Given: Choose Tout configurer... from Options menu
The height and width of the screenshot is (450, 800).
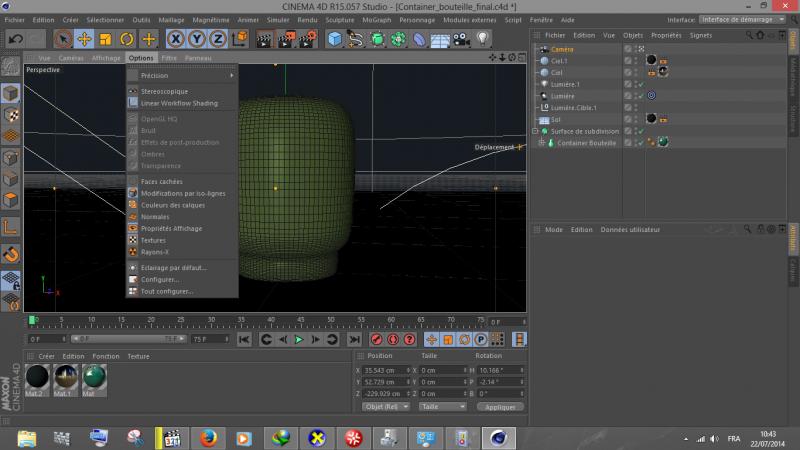Looking at the screenshot, I should point(166,291).
